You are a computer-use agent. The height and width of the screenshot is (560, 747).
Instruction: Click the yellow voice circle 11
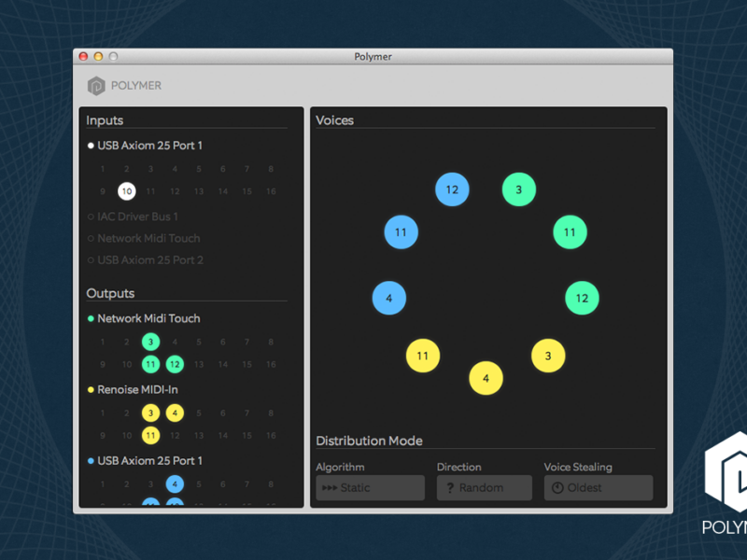pos(423,356)
